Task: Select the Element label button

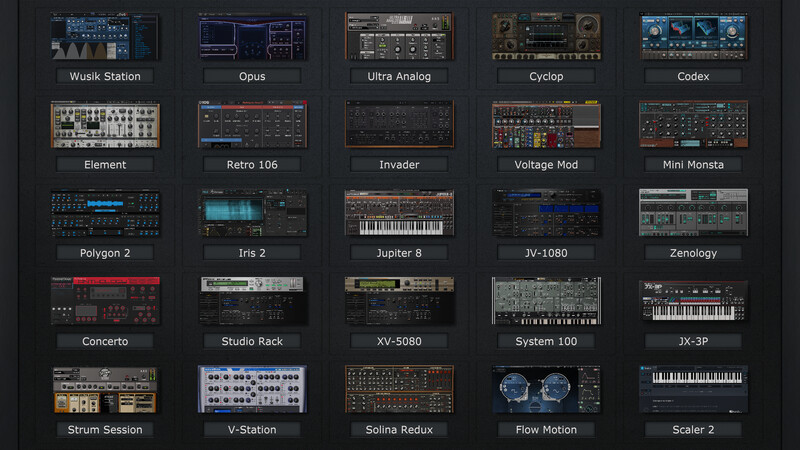Action: click(105, 164)
